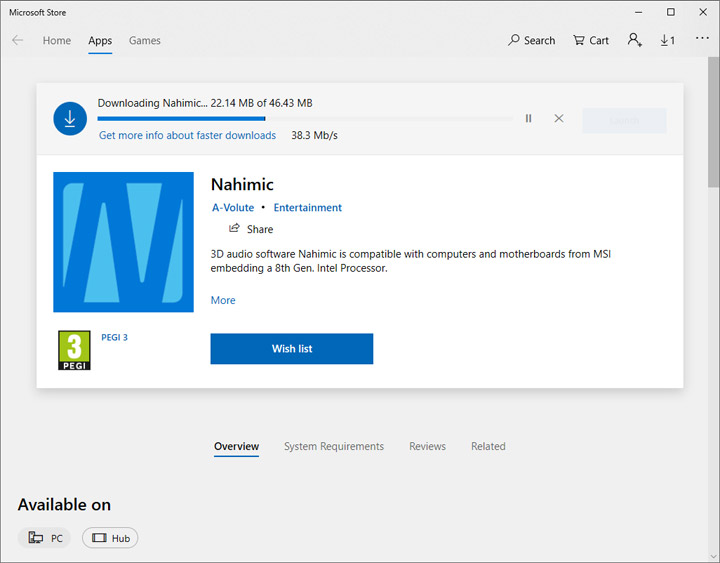
Task: Share the Nahimic app
Action: tap(251, 229)
